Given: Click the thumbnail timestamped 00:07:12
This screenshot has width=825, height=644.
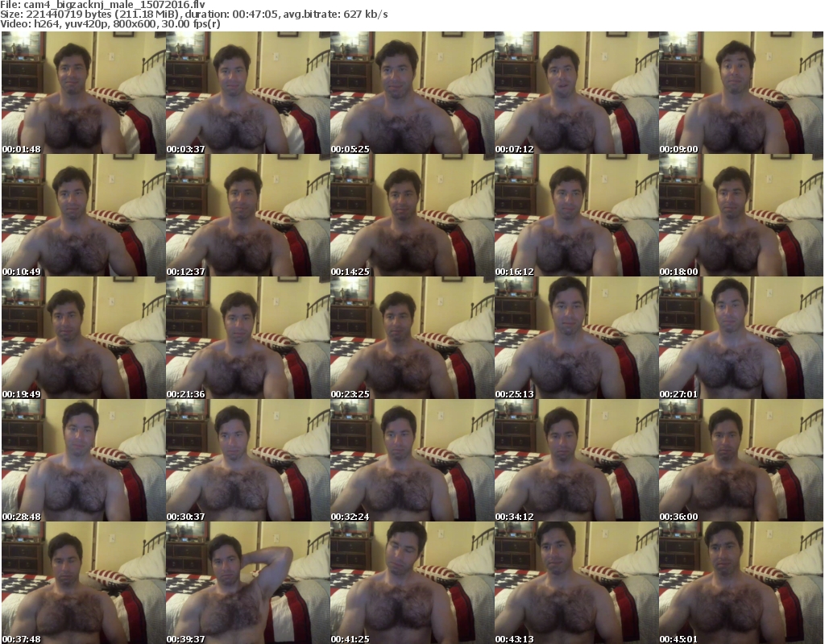Looking at the screenshot, I should 576,93.
